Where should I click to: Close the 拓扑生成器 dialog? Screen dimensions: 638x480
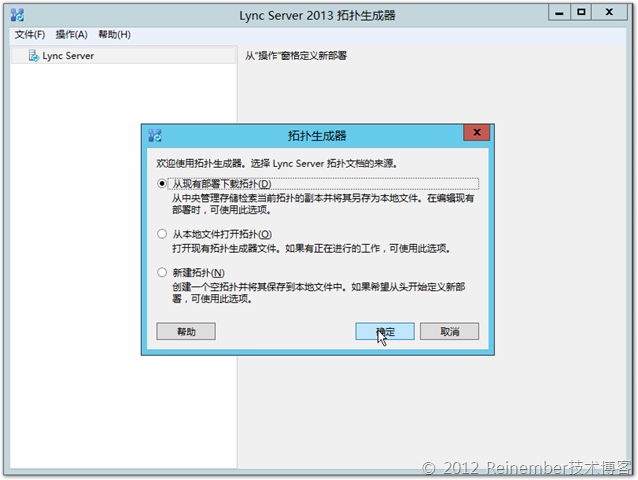coord(476,133)
